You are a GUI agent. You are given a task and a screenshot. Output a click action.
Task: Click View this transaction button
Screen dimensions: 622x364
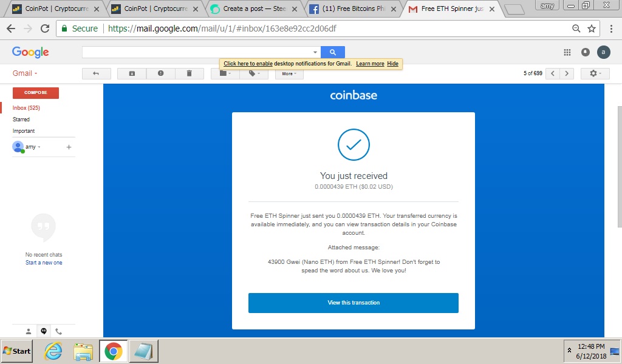354,303
